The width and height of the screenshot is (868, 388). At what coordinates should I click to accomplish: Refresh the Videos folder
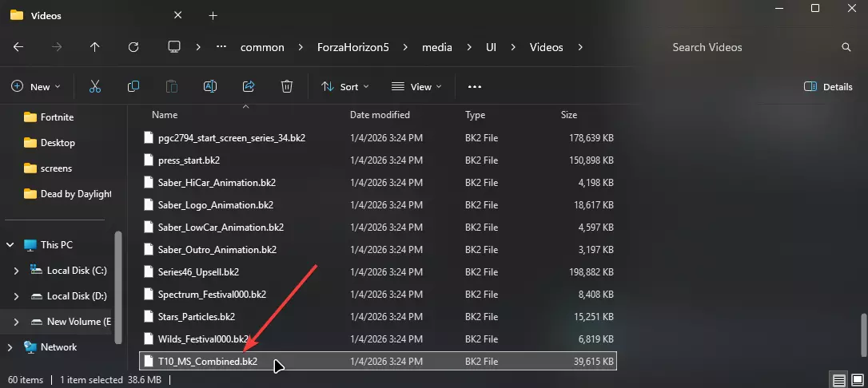tap(133, 47)
